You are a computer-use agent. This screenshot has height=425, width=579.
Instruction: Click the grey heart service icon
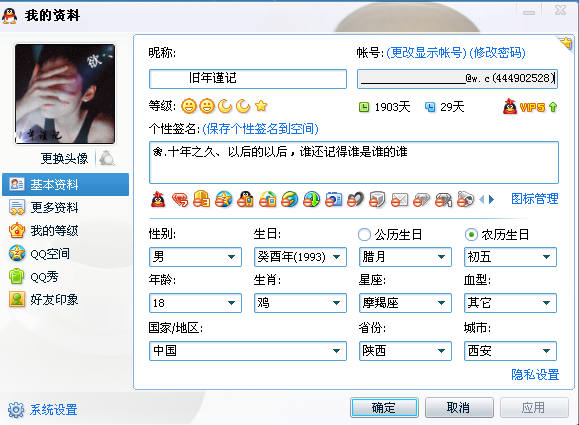355,199
